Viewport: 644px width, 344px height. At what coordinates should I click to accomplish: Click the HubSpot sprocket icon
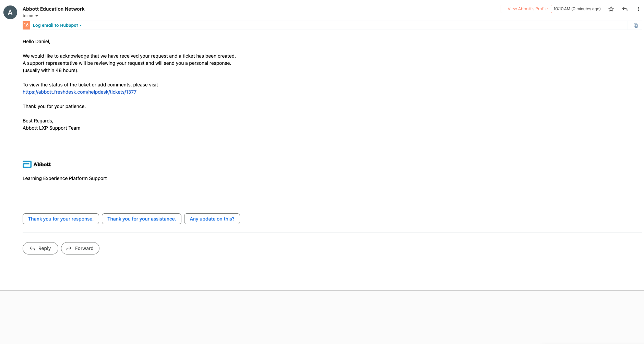click(26, 25)
